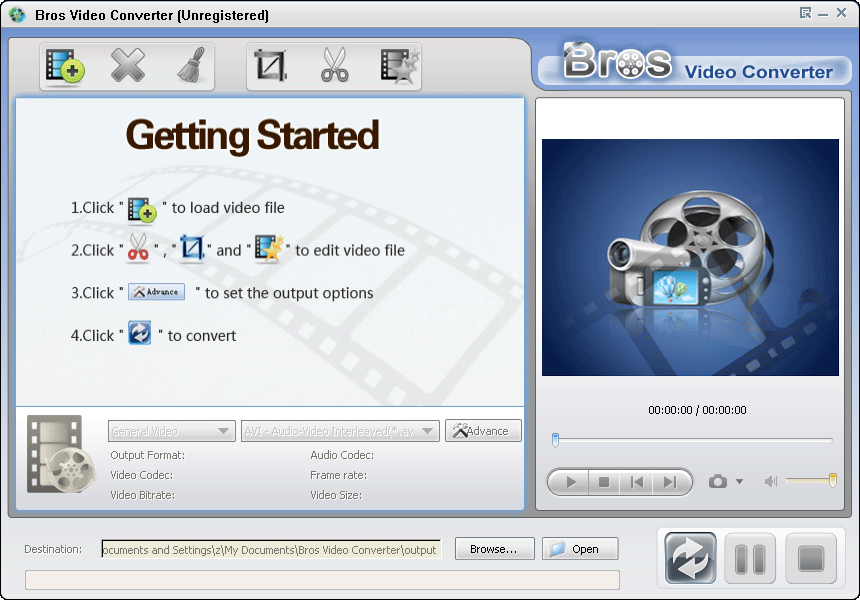Open the Trim scissors tool

pyautogui.click(x=334, y=66)
